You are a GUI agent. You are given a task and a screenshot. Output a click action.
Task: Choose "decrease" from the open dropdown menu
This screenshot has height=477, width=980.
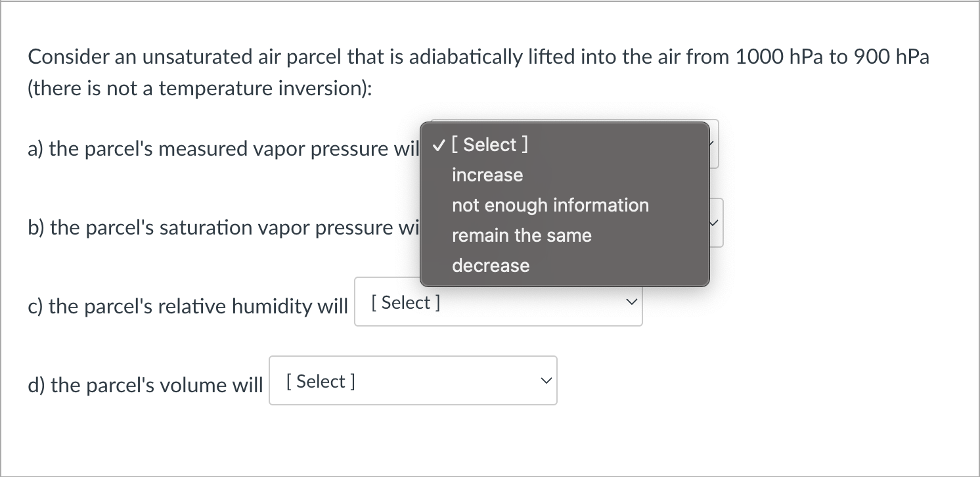click(491, 265)
